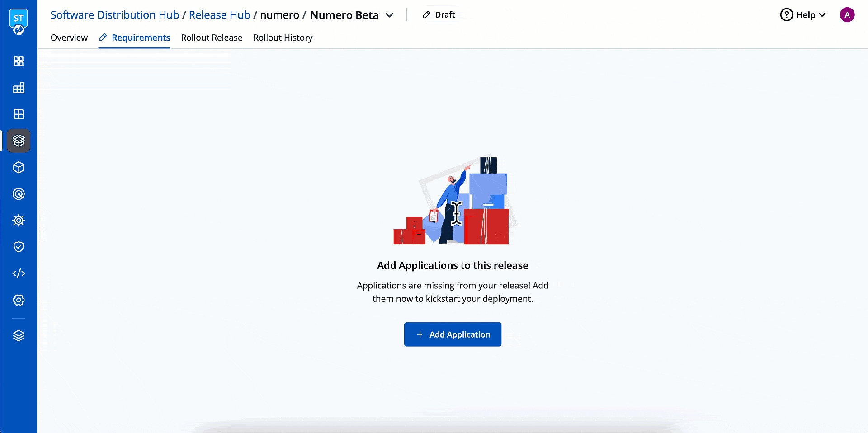
Task: Click the settings cog icon in sidebar
Action: [x=19, y=300]
